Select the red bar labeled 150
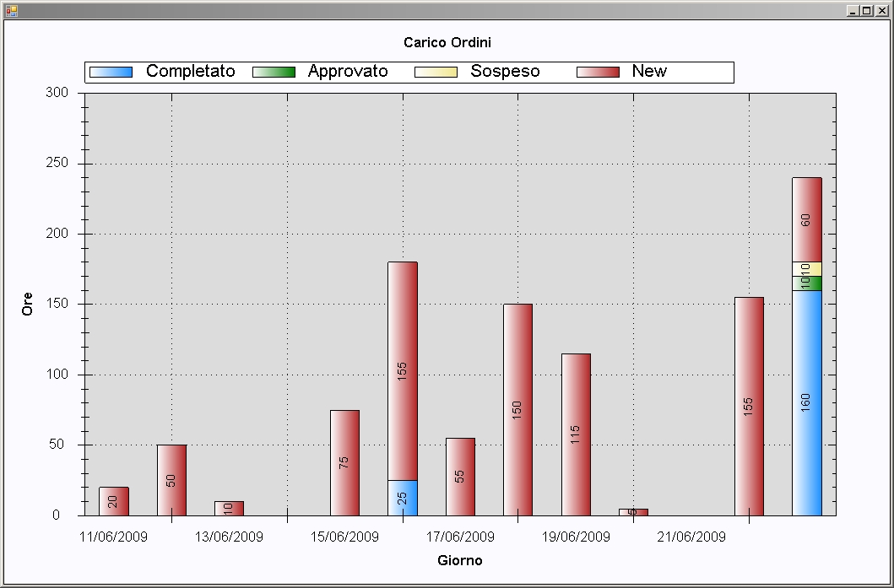 pos(517,410)
